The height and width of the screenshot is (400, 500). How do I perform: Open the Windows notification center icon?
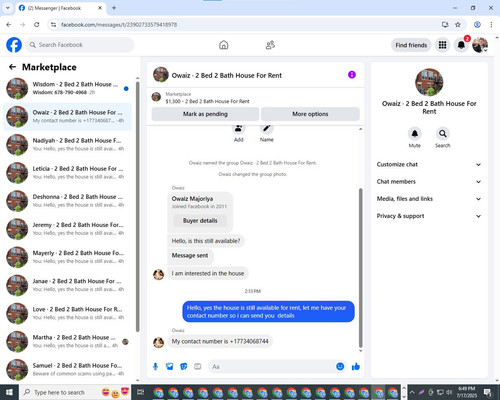point(488,392)
